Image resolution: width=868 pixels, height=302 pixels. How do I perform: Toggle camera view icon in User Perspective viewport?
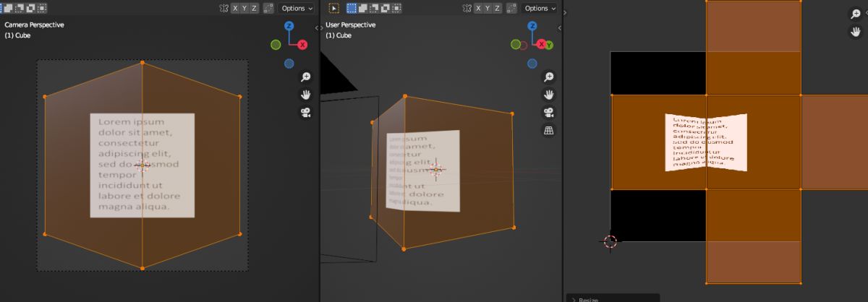[x=549, y=113]
